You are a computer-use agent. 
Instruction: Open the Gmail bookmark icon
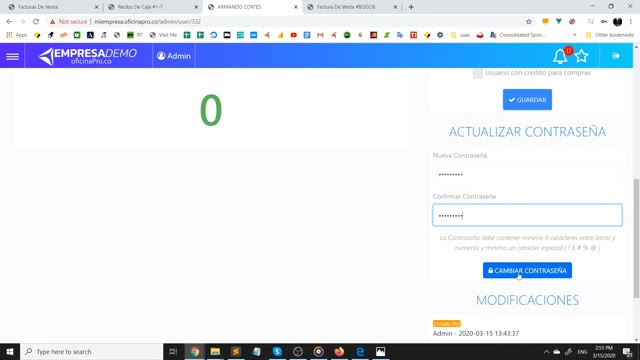click(x=320, y=35)
